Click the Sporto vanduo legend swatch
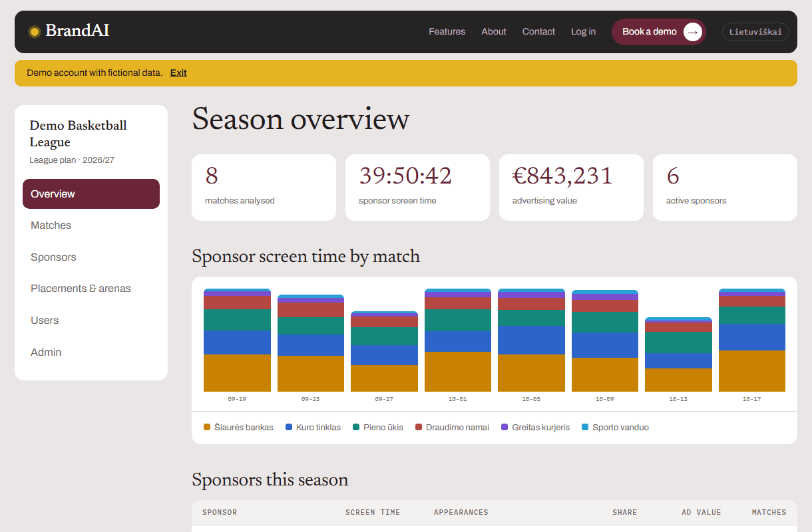812x532 pixels. 585,427
